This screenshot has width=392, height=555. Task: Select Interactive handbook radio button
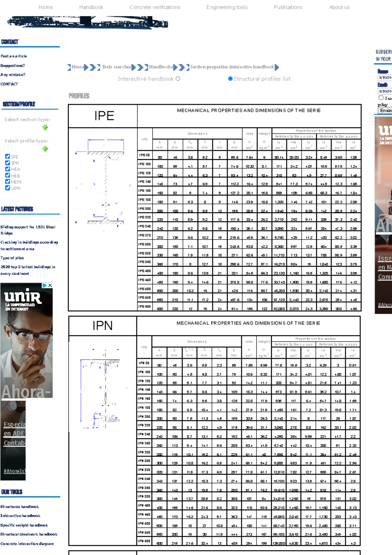click(178, 79)
